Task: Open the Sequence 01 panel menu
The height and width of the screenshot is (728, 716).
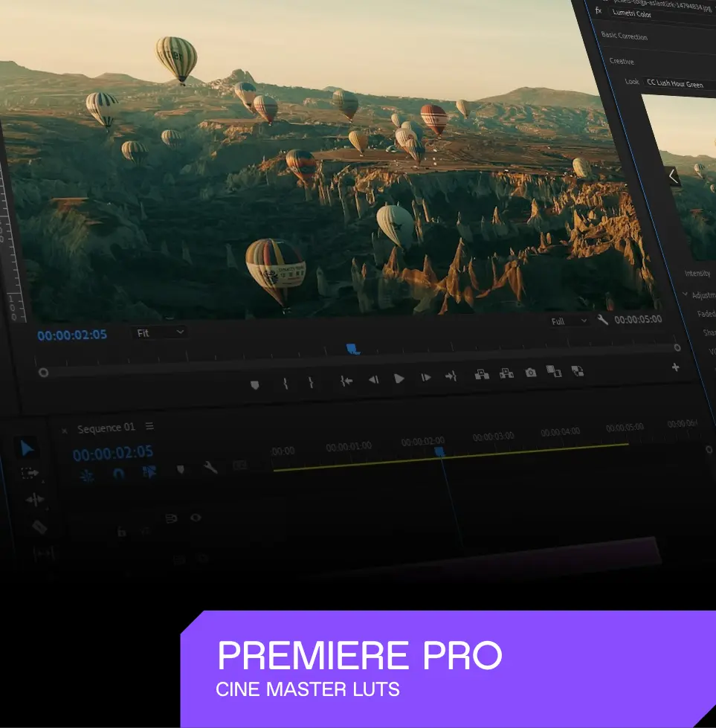Action: 149,427
